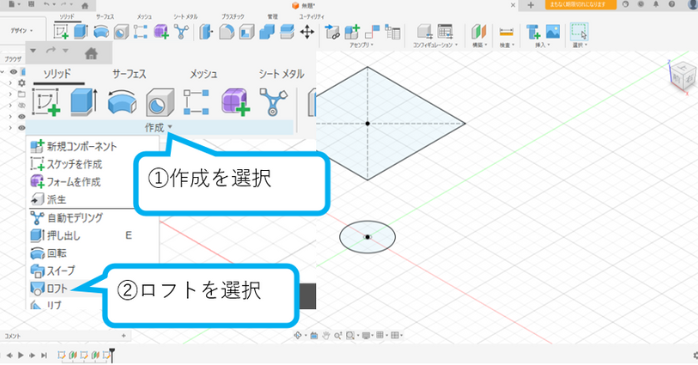Open the 構築 panel dropdown
This screenshot has width=698, height=365.
479,45
